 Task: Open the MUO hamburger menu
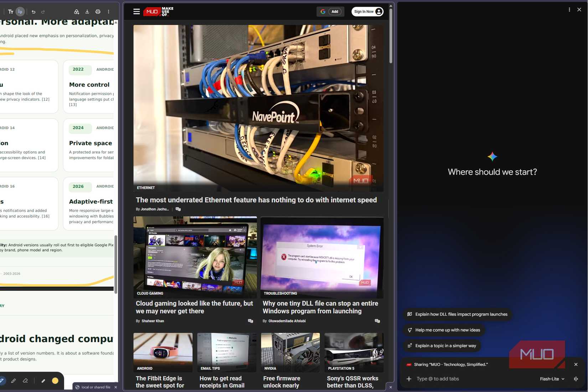[x=136, y=11]
